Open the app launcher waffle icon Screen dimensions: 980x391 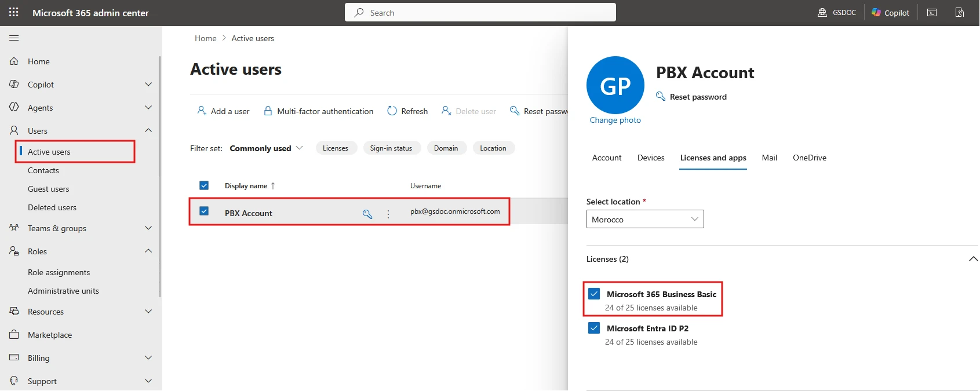[14, 12]
